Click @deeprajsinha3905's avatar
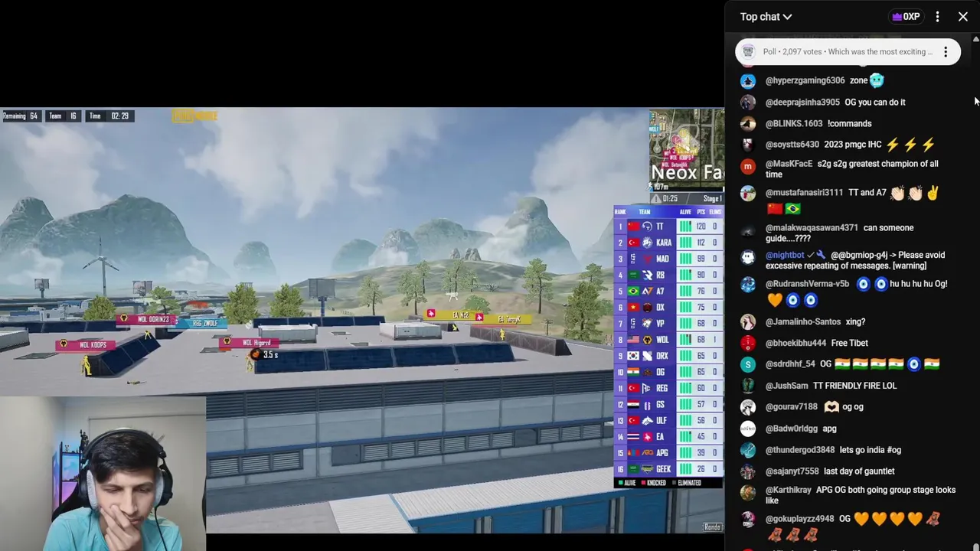This screenshot has height=551, width=980. click(748, 102)
